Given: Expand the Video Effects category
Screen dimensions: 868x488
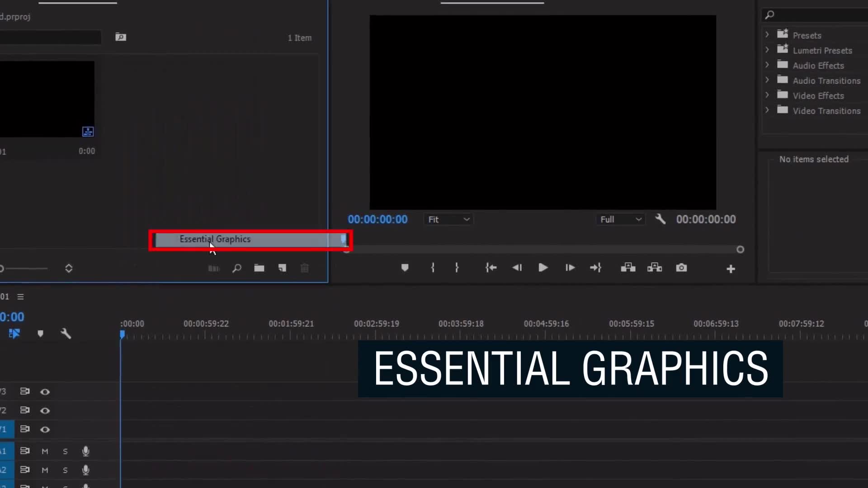Looking at the screenshot, I should (x=767, y=95).
